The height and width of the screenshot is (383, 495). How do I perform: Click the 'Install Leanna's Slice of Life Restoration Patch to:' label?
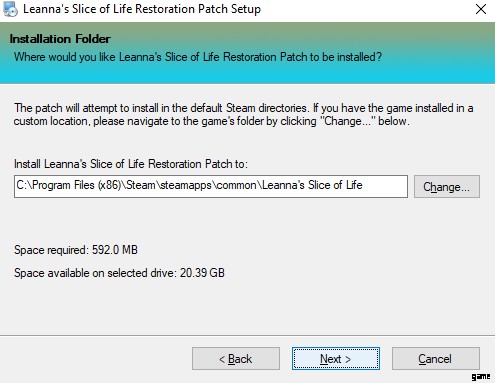tap(131, 164)
